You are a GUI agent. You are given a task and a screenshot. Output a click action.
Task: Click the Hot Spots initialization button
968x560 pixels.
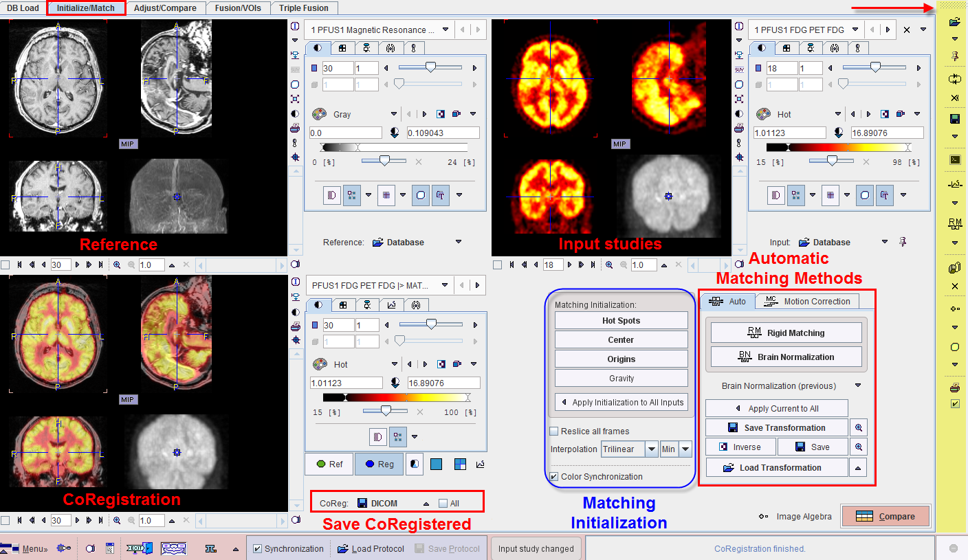click(x=621, y=320)
